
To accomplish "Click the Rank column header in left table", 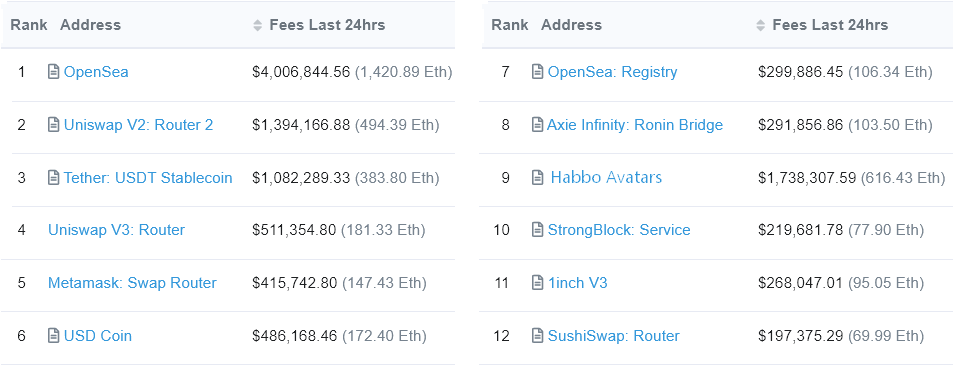I will [29, 25].
